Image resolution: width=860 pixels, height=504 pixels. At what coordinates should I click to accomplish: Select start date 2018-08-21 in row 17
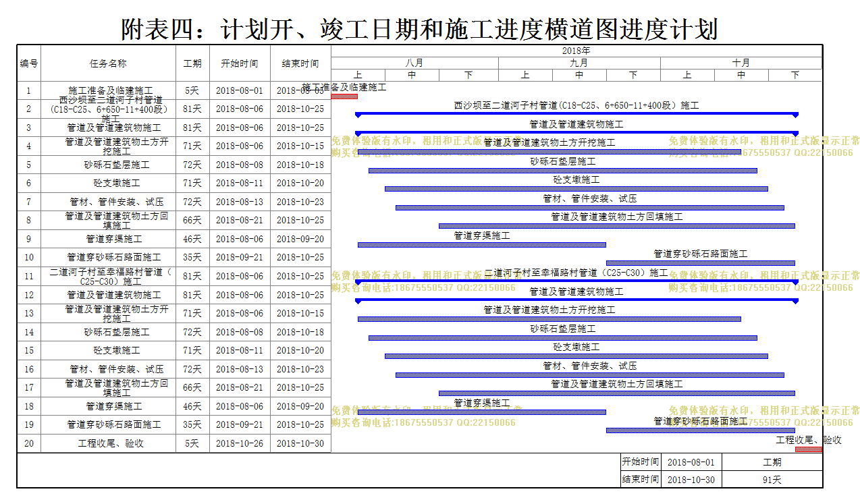pos(240,387)
